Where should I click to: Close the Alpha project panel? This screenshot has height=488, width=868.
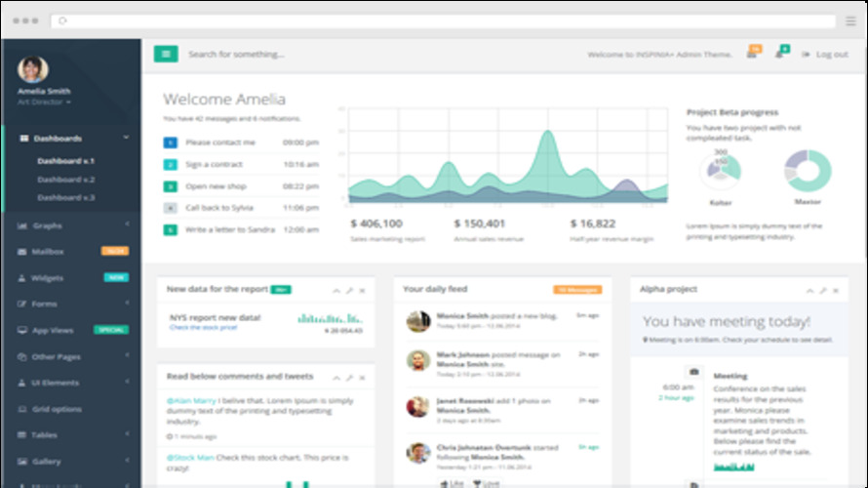[x=836, y=290]
